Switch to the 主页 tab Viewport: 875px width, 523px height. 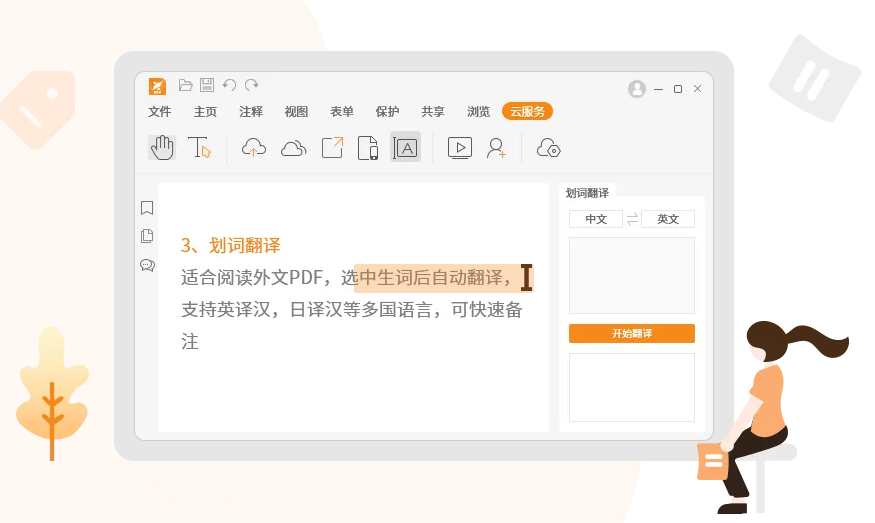click(205, 112)
